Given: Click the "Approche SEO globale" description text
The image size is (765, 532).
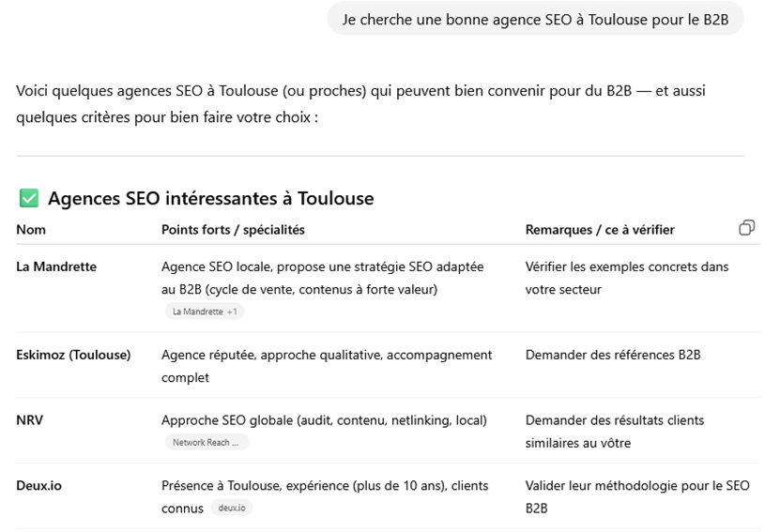Looking at the screenshot, I should click(x=324, y=420).
